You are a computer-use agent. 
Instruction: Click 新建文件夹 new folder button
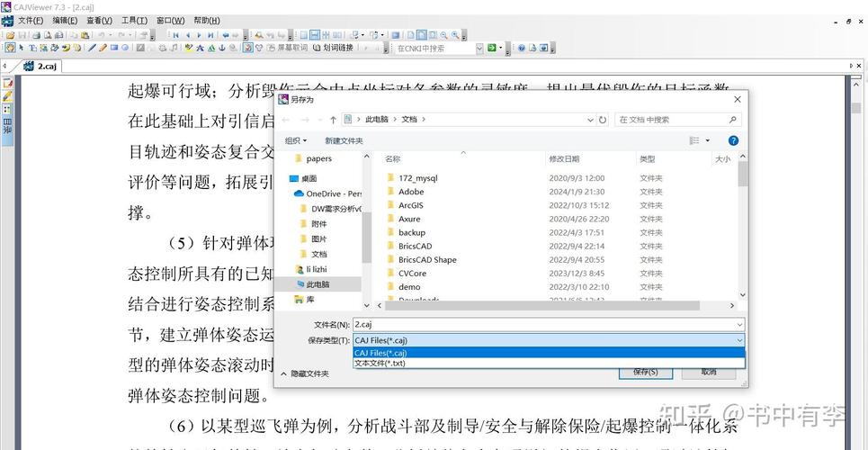pos(344,140)
